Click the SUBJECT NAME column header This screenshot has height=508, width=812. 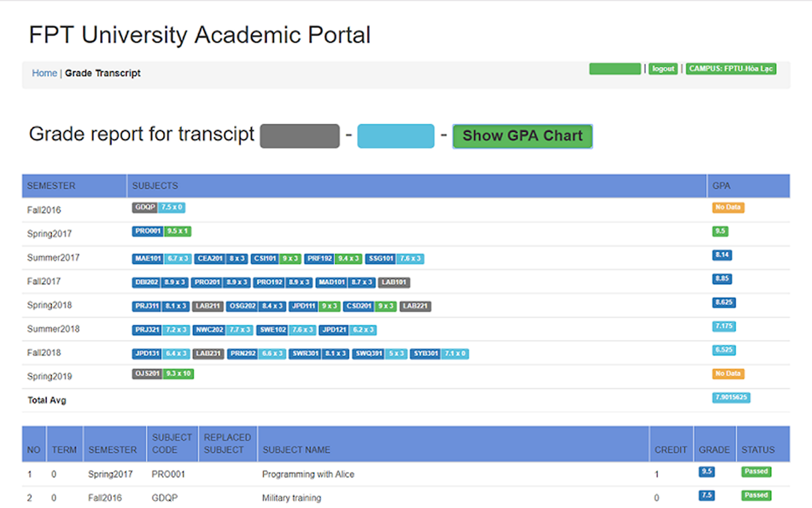click(296, 450)
